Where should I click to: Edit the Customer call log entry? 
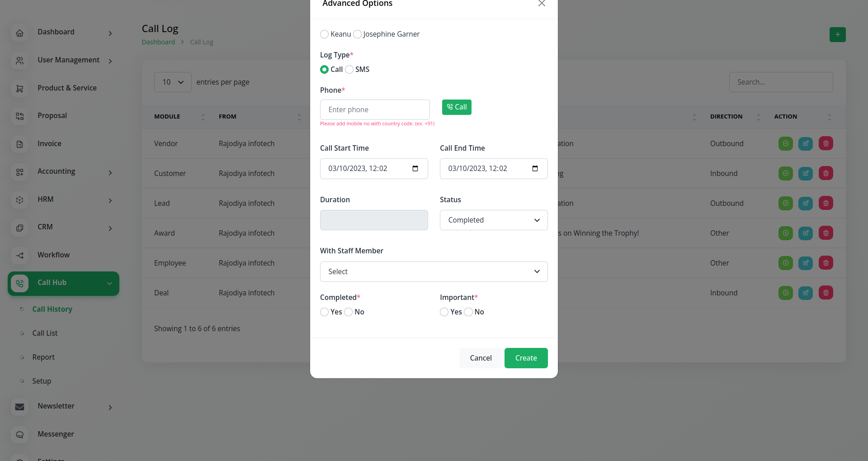(805, 173)
